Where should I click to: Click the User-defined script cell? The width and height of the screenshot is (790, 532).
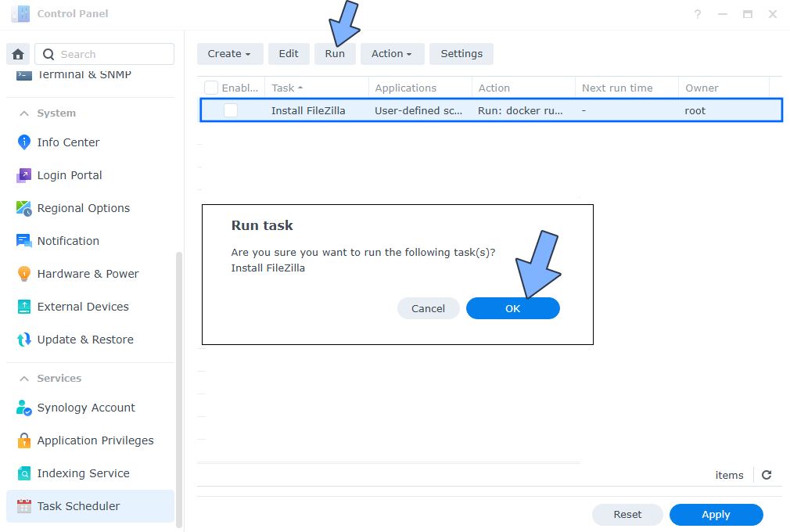(x=418, y=111)
